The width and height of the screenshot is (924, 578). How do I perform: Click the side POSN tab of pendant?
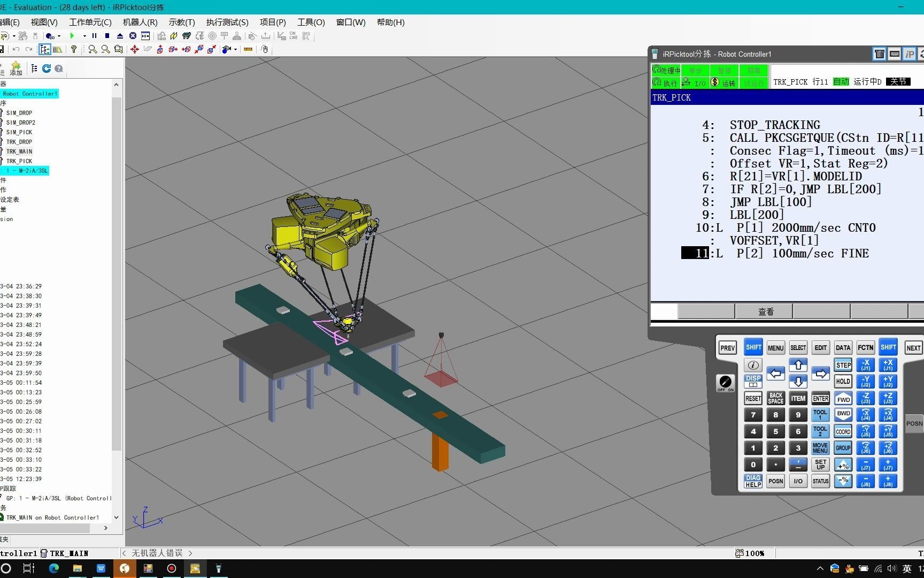pyautogui.click(x=914, y=423)
